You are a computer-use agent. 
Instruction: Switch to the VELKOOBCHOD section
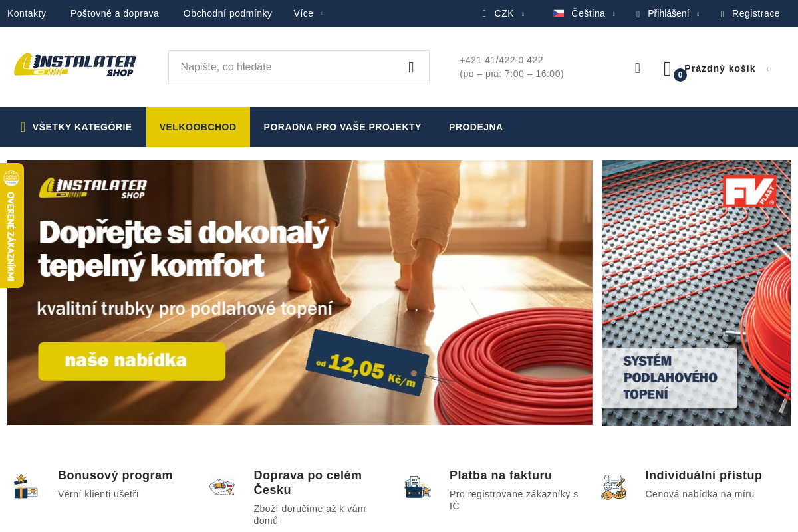pyautogui.click(x=198, y=126)
